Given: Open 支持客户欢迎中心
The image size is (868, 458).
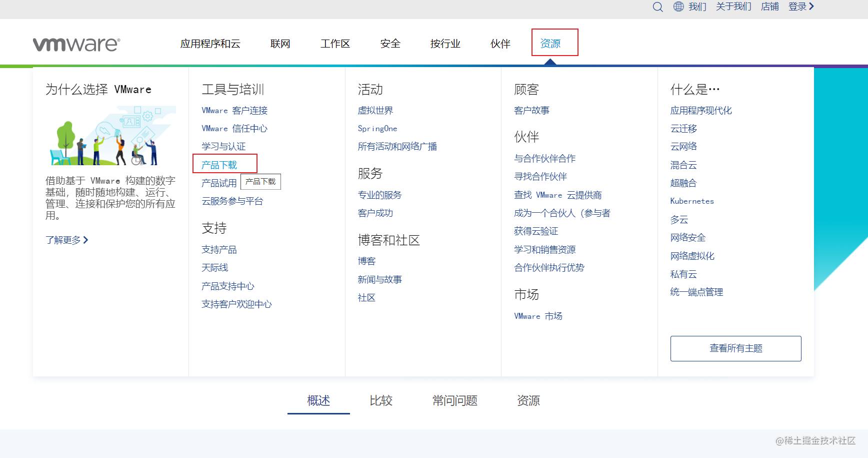Looking at the screenshot, I should pyautogui.click(x=236, y=304).
